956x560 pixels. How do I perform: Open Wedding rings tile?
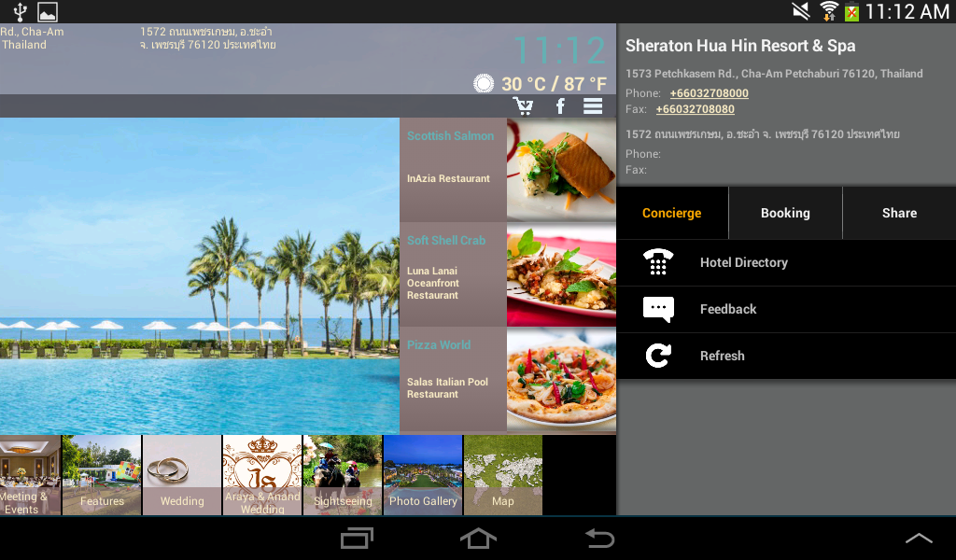pos(182,475)
